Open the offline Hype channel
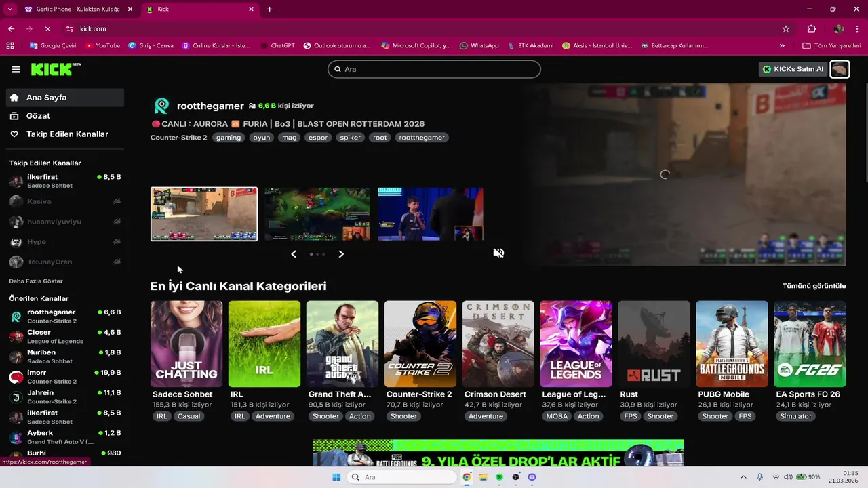868x488 pixels. (65, 242)
